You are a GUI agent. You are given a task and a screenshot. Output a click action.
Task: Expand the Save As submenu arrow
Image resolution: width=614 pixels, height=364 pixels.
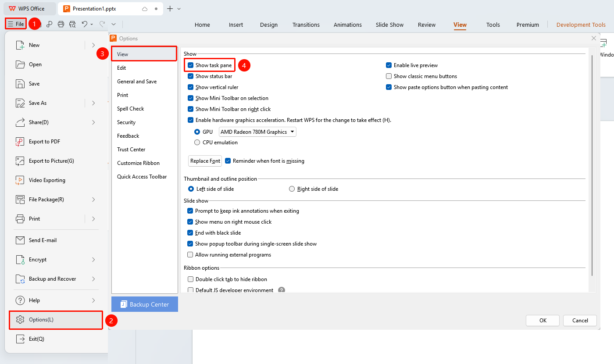click(93, 103)
